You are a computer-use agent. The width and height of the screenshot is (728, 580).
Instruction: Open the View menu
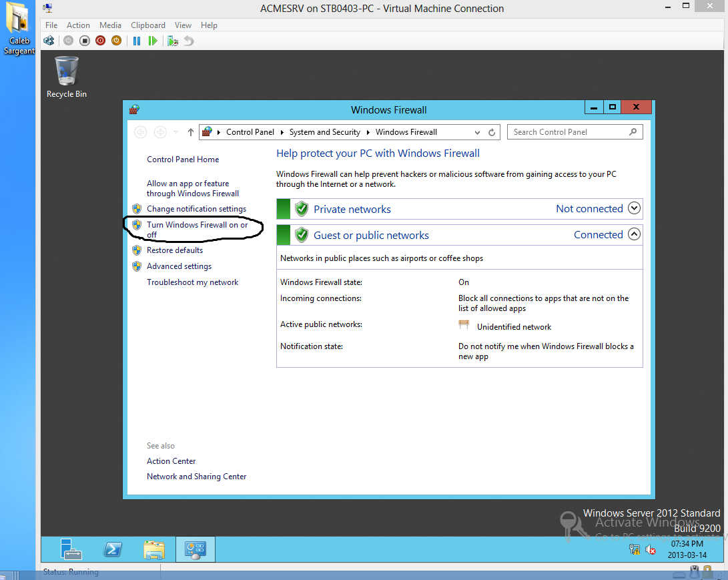(x=183, y=25)
